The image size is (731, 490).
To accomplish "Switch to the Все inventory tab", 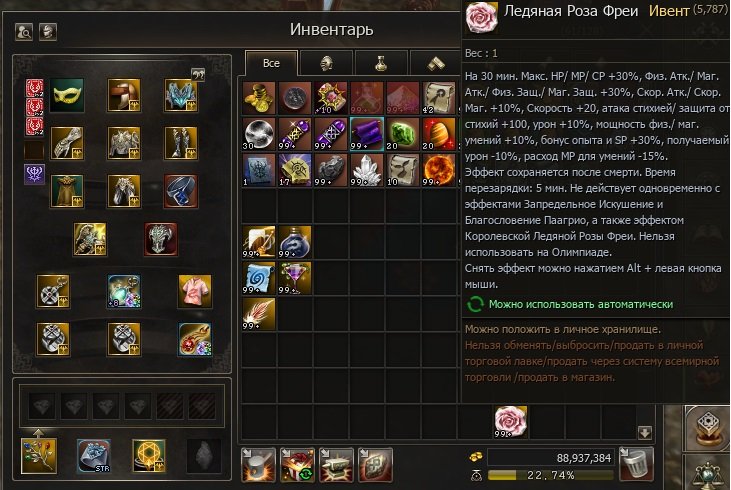I will [271, 63].
